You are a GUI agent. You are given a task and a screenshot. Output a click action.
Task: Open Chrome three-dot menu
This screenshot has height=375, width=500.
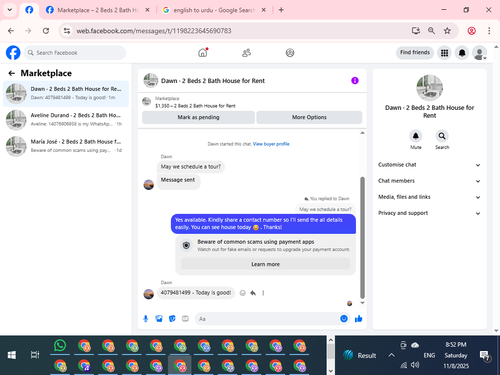(x=489, y=31)
